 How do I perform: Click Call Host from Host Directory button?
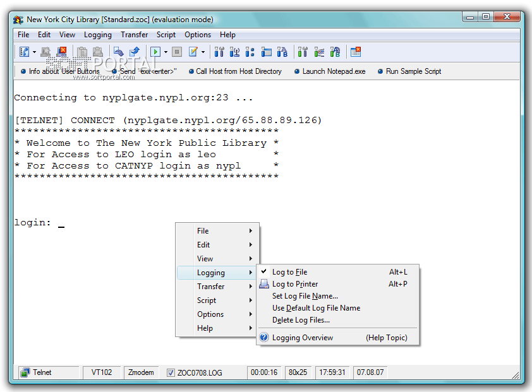coord(236,71)
